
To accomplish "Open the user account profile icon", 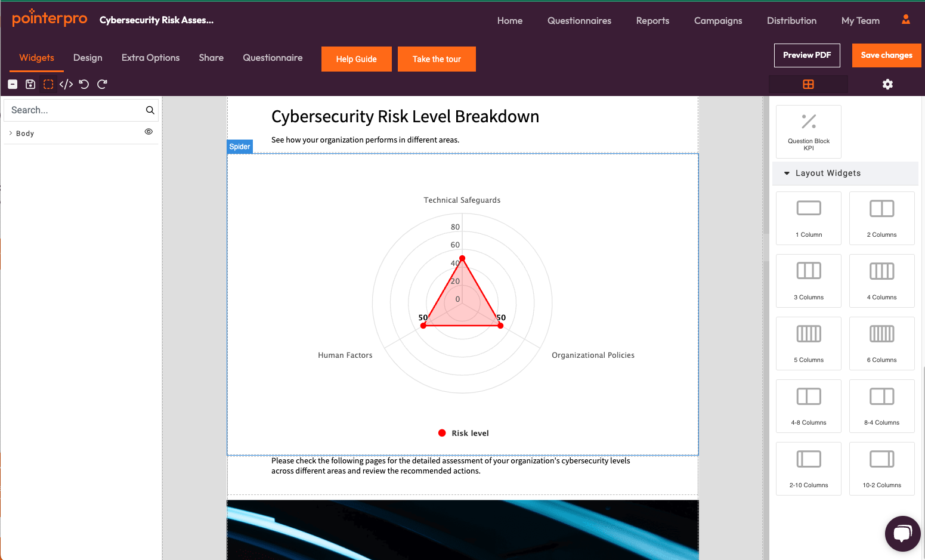I will click(906, 20).
